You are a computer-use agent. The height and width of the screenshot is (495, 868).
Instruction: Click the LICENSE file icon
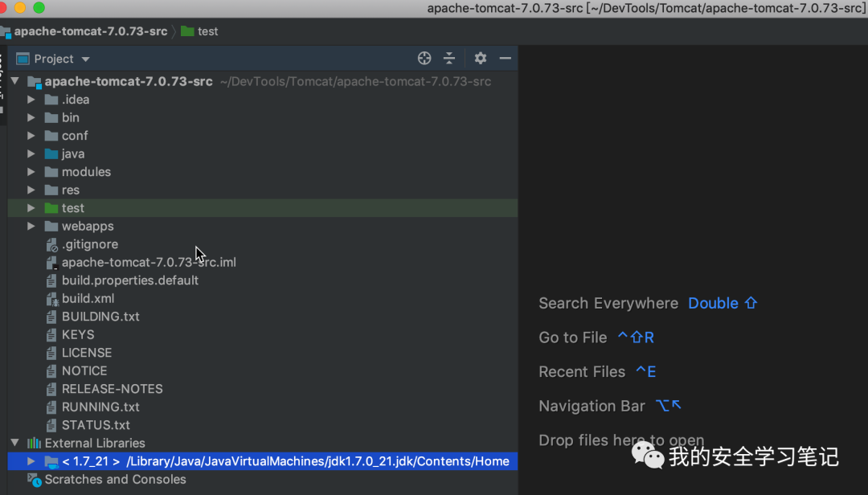pos(51,353)
